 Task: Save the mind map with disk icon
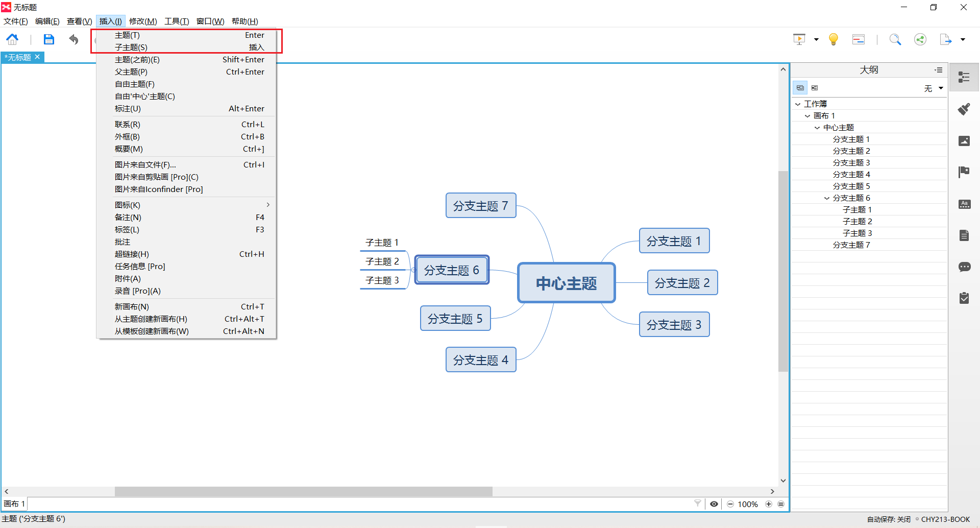click(x=48, y=39)
